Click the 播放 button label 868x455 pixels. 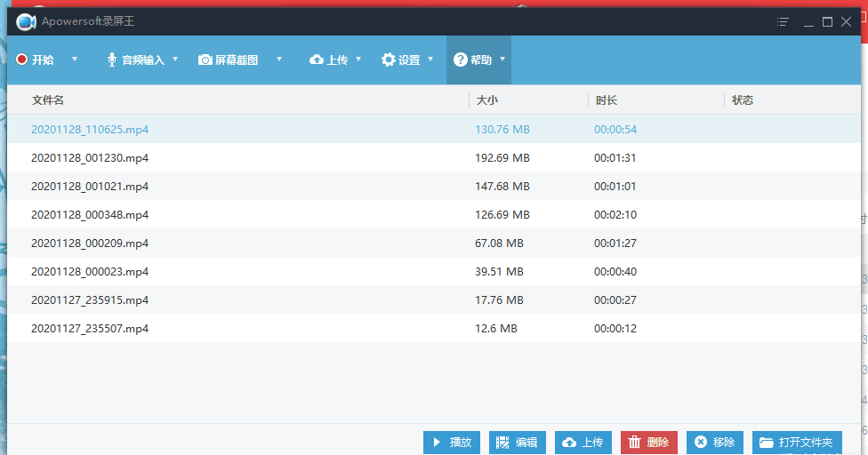(461, 443)
